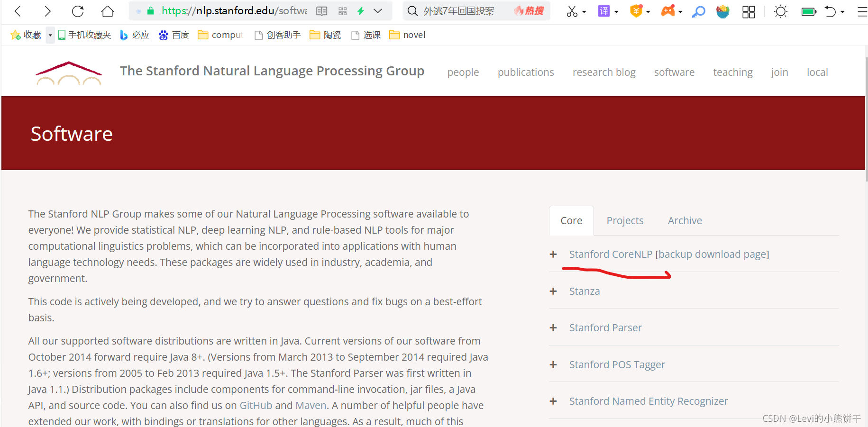
Task: Click the colorful globe extension icon
Action: click(x=723, y=11)
